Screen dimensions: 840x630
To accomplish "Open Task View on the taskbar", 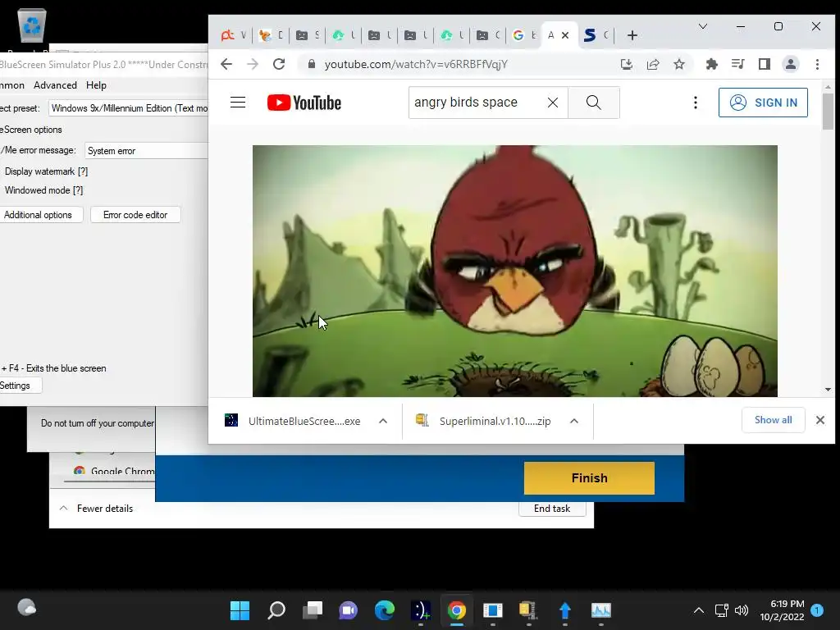I will click(x=313, y=609).
